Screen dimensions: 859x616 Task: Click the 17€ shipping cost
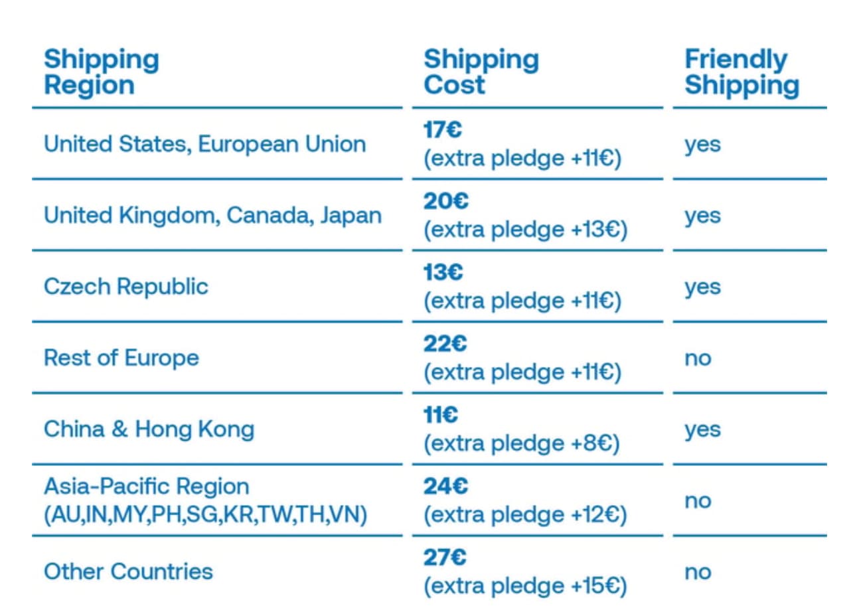coord(442,129)
